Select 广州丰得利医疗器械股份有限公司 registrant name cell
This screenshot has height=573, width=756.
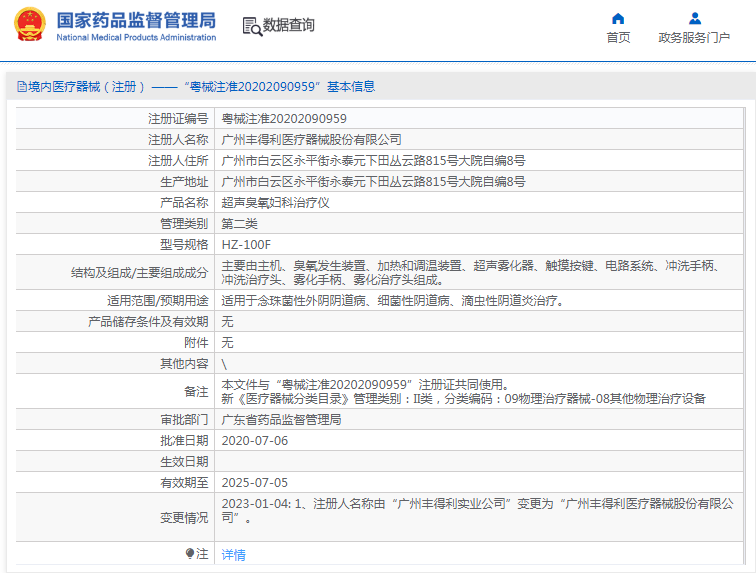tap(311, 140)
